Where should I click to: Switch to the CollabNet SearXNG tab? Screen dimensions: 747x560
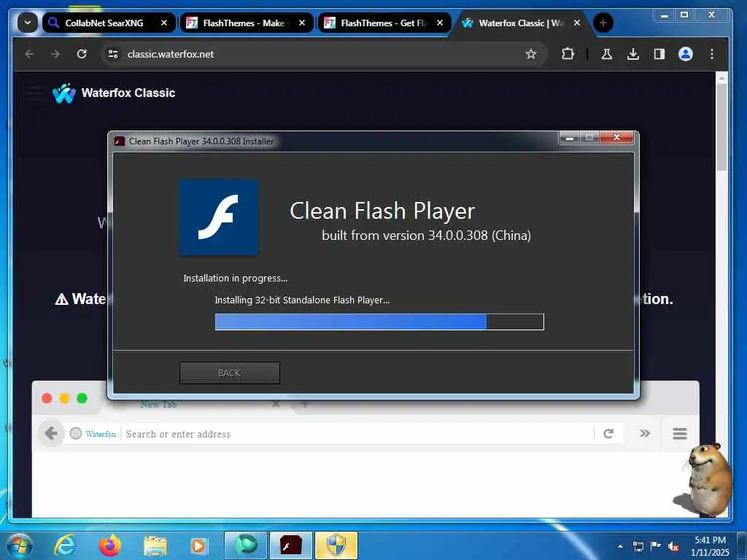click(109, 23)
